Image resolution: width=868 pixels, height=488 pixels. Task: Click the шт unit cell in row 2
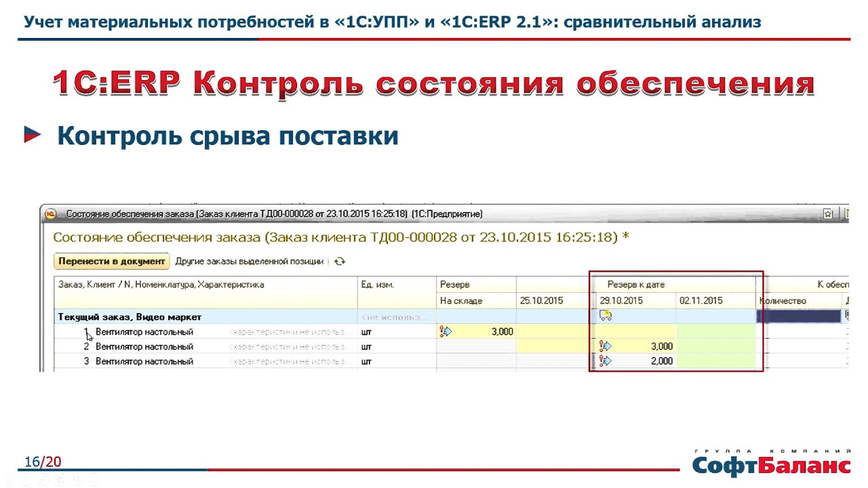(397, 346)
